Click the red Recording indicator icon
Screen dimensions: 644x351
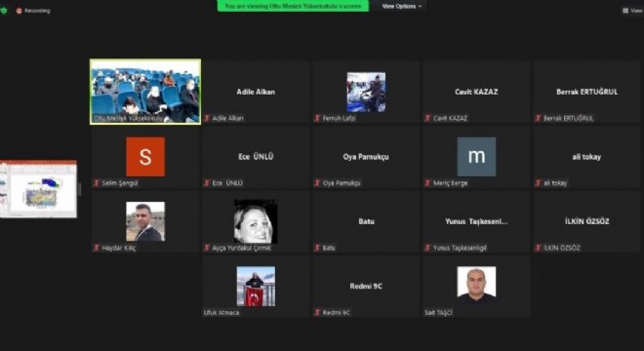click(19, 11)
